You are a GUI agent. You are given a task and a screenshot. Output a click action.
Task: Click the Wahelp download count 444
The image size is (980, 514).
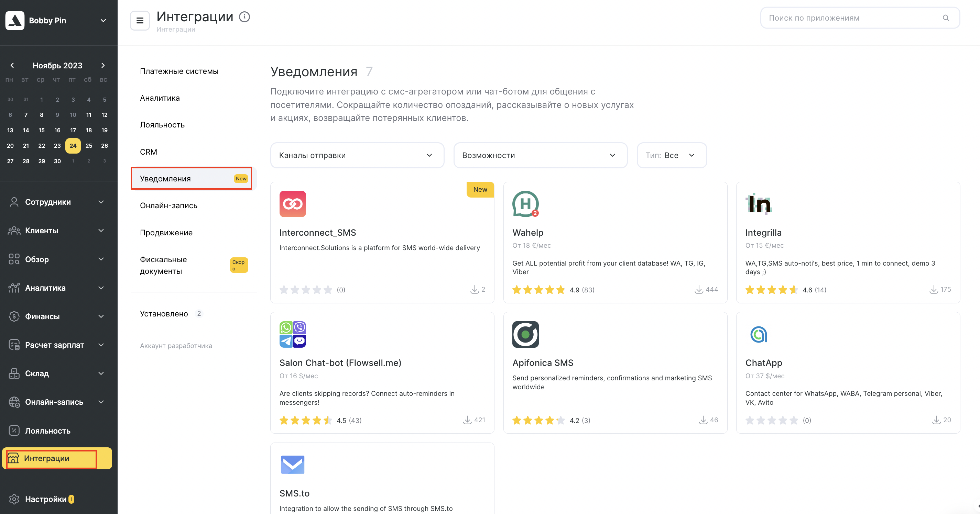[707, 290]
